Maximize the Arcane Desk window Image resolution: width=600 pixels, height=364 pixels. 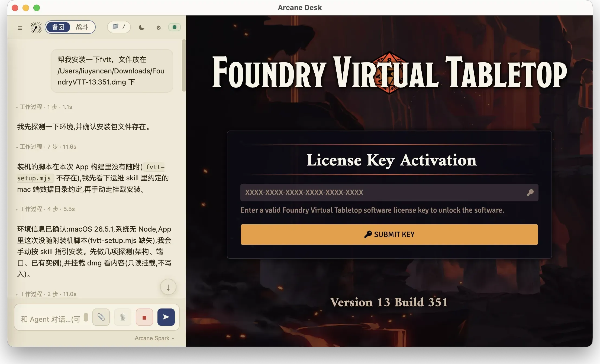point(37,8)
